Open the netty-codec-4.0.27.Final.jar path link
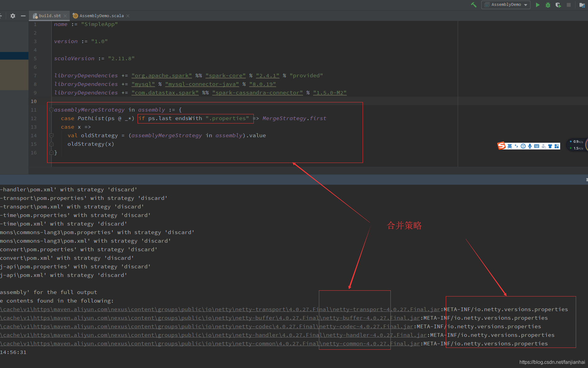588x368 pixels. click(207, 326)
